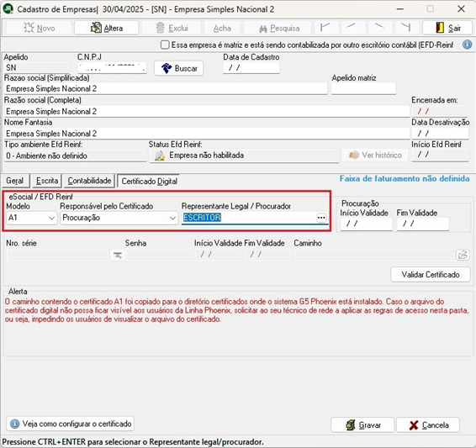
Task: Click the Nome Fantasia text field
Action: [207, 134]
